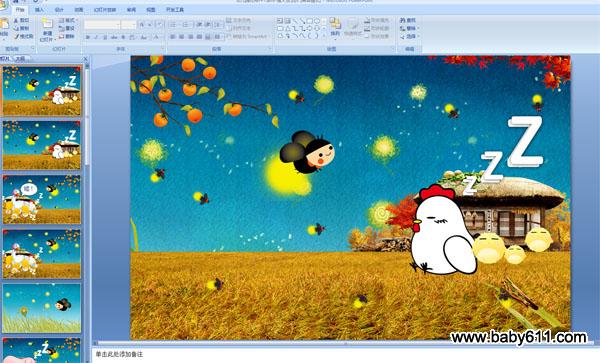Open the Layout (版式) dropdown
This screenshot has height=363, width=600.
tap(68, 20)
